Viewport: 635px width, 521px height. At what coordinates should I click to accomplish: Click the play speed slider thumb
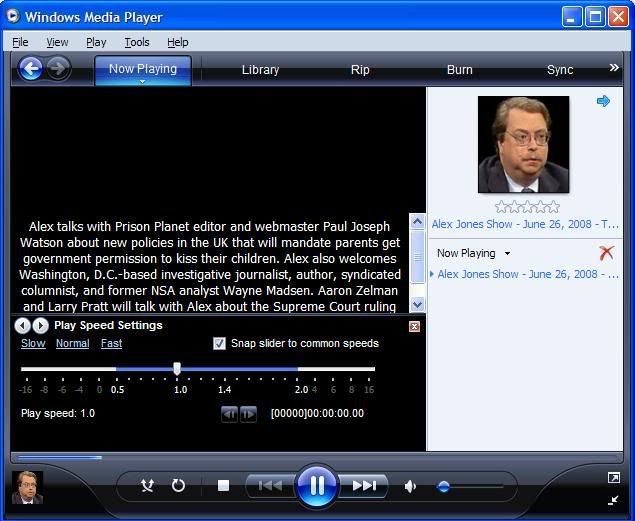coord(177,368)
